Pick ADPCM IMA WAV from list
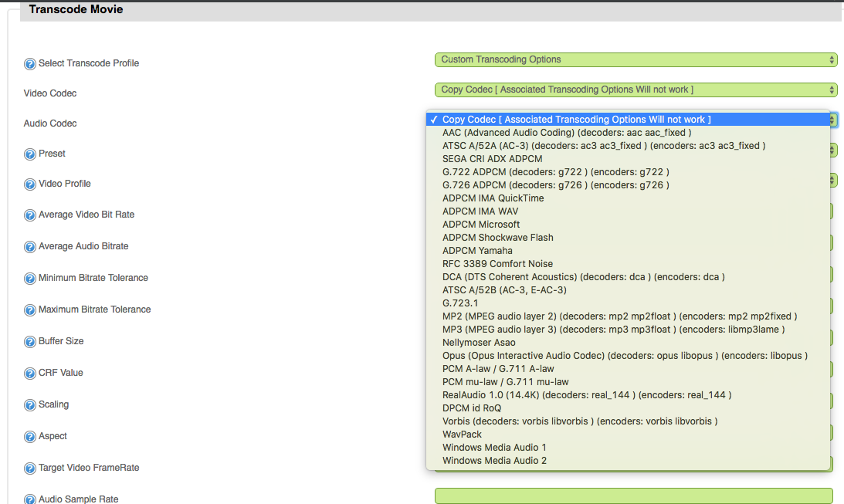 (x=628, y=211)
